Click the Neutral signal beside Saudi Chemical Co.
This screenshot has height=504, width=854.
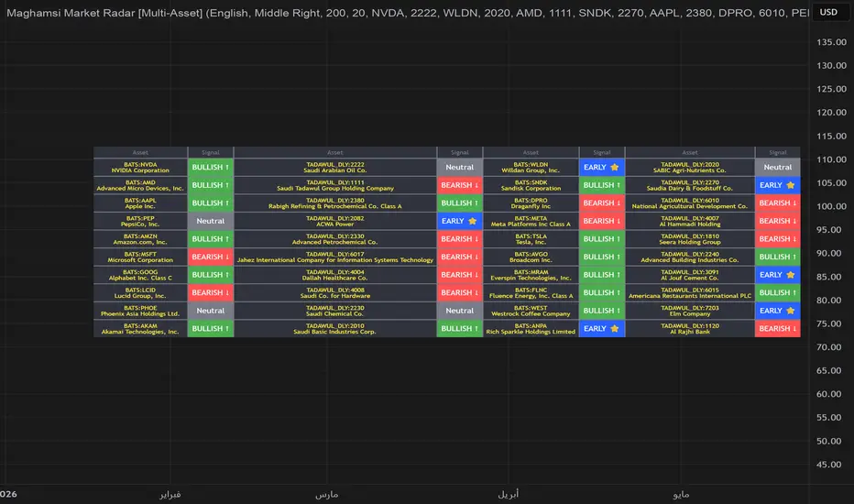460,312
